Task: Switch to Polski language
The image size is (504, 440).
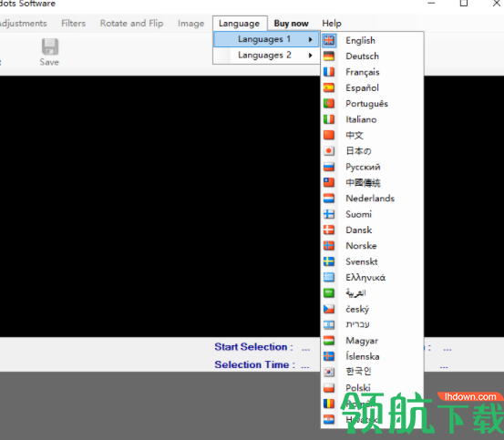Action: click(x=372, y=388)
